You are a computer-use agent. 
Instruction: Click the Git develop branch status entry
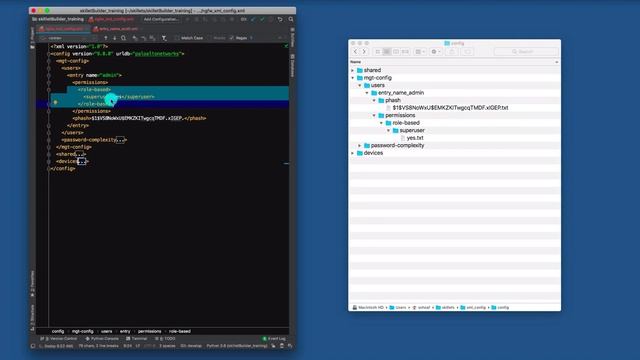pos(191,346)
